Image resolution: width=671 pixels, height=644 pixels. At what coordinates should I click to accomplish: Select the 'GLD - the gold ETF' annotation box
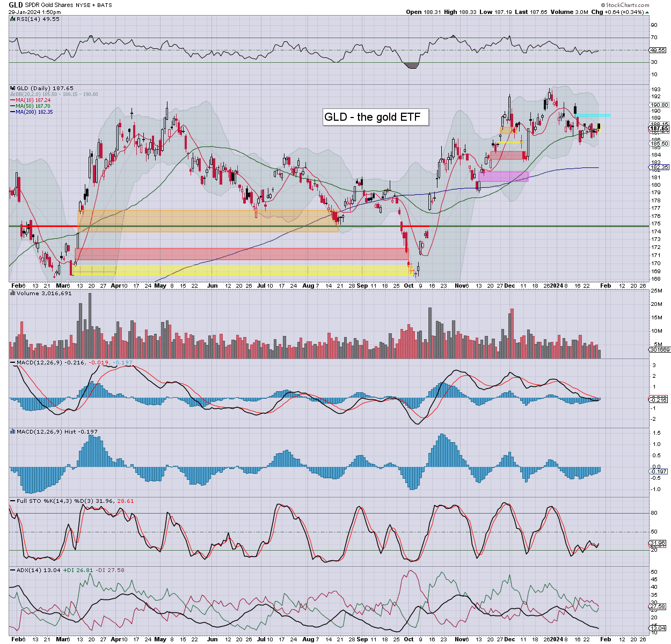tap(375, 117)
